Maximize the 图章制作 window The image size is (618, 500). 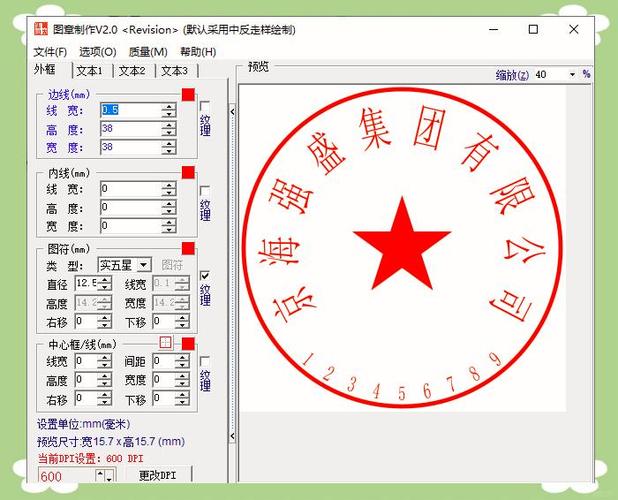[x=533, y=29]
